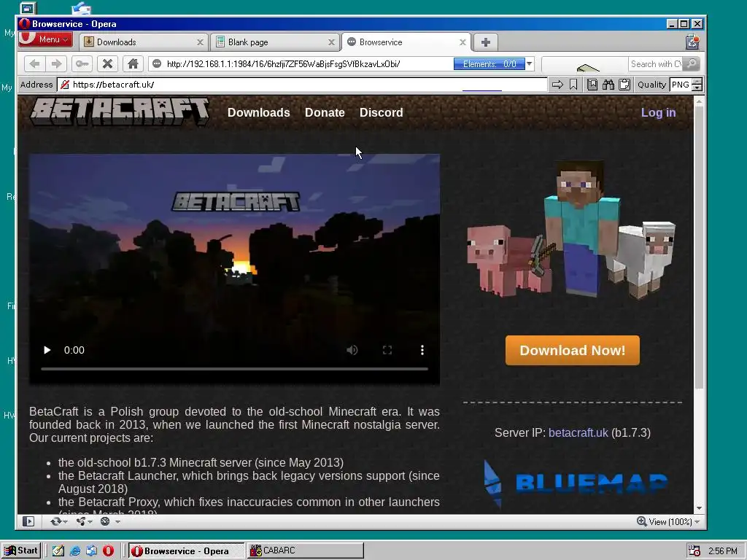Play the BetaCraft video
The width and height of the screenshot is (747, 560).
click(x=47, y=350)
